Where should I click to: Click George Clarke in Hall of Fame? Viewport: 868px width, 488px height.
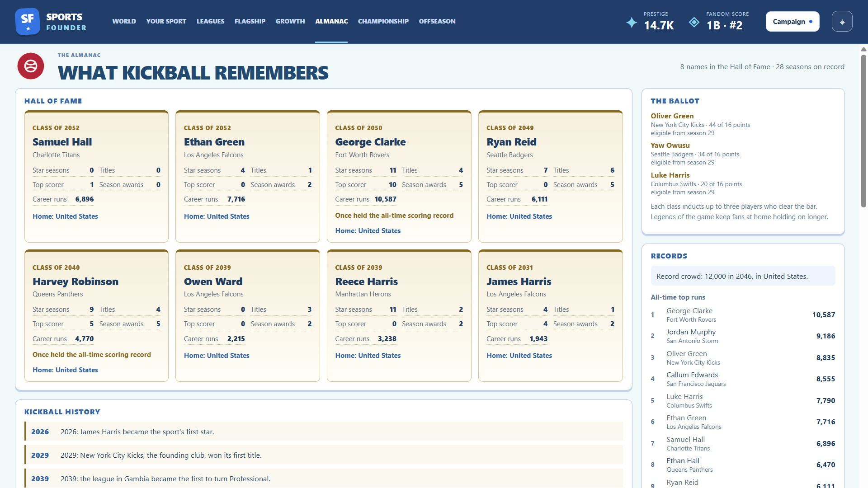coord(370,142)
